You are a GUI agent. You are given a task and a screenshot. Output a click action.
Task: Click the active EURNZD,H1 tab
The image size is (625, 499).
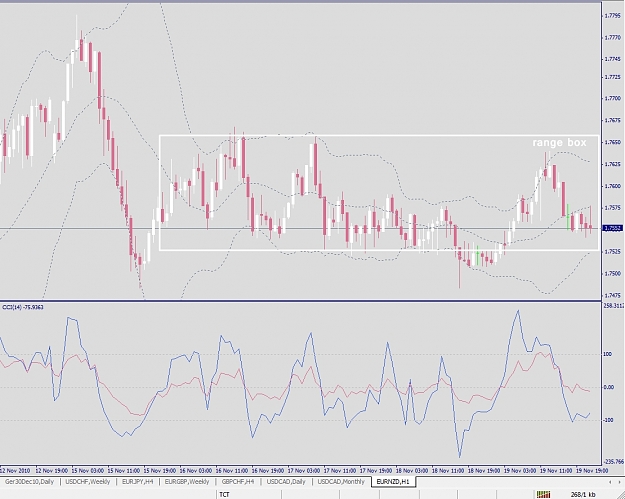tap(393, 481)
